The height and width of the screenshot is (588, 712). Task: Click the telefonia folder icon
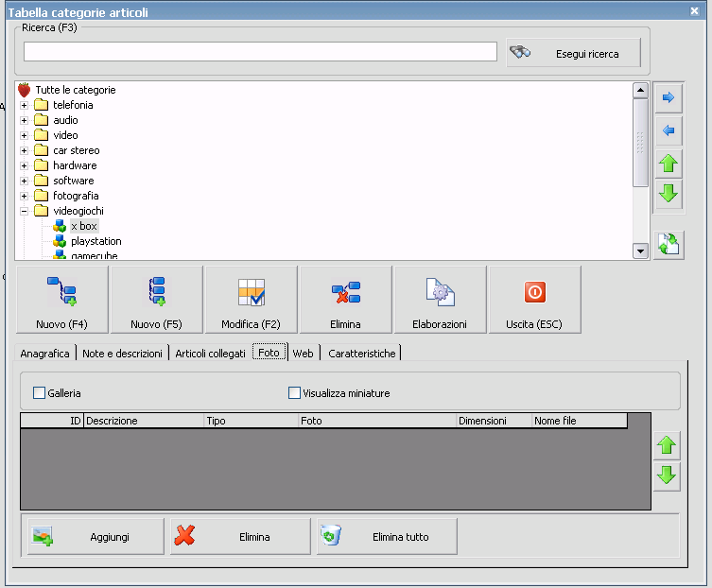point(42,105)
